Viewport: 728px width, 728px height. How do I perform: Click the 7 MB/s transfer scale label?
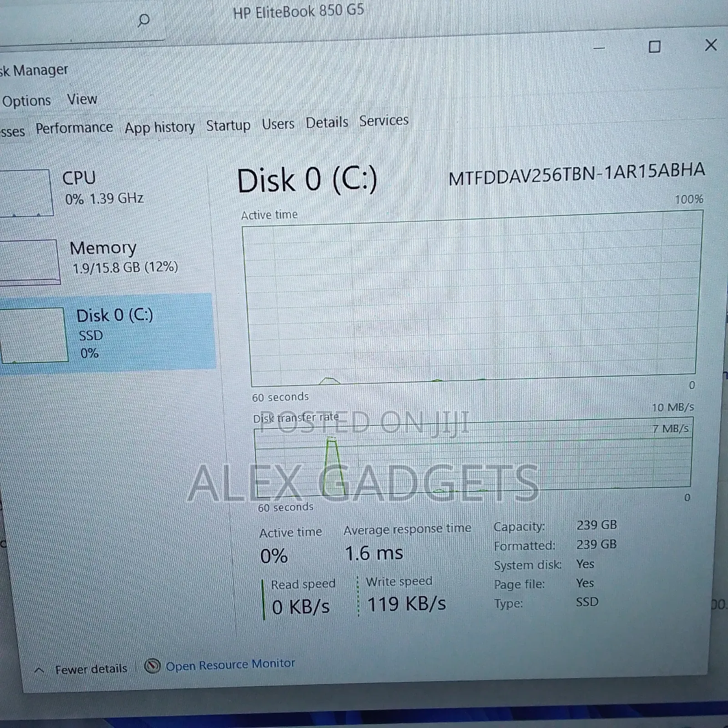(x=671, y=429)
